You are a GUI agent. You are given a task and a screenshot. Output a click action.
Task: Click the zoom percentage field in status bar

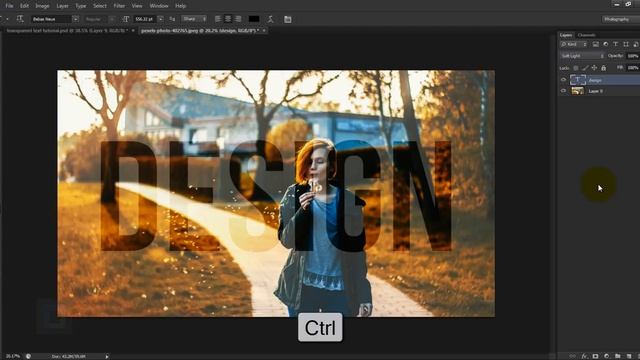tap(12, 356)
